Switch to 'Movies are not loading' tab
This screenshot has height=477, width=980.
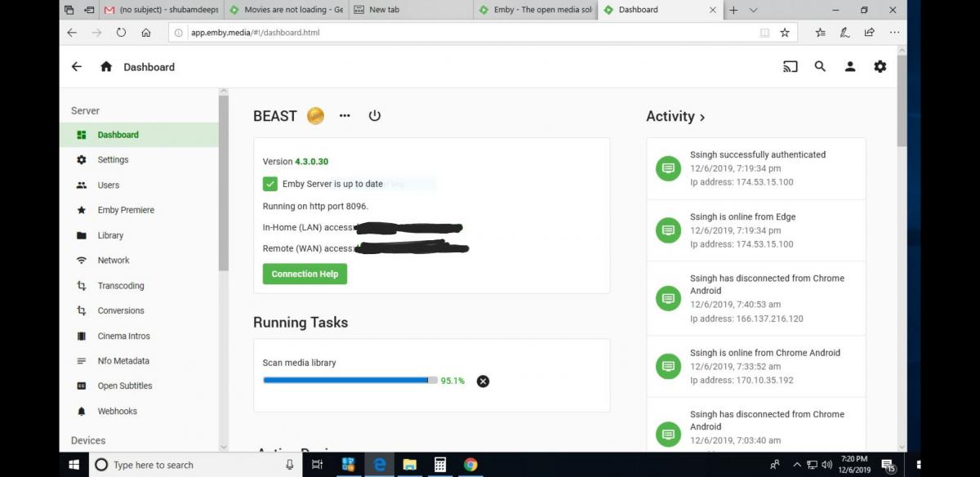point(285,10)
